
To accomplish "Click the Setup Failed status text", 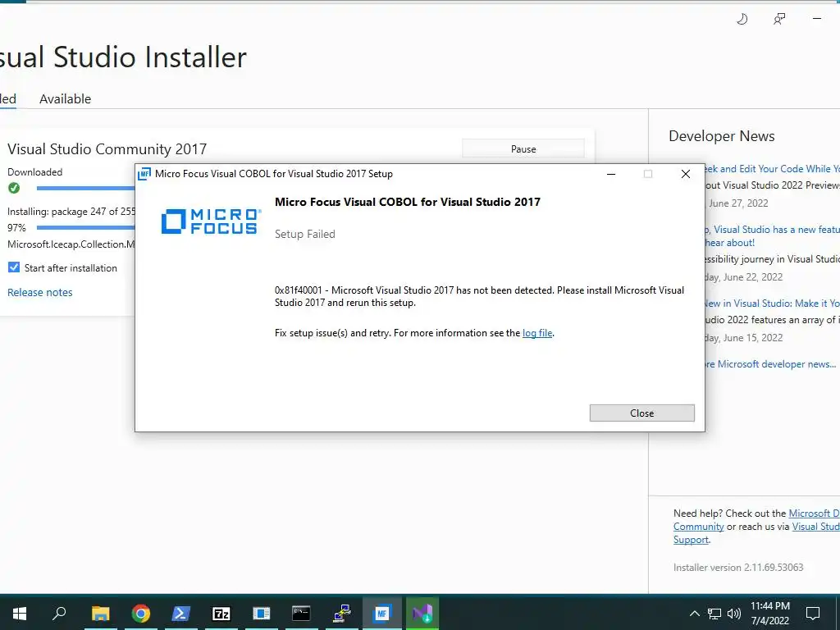I will [305, 234].
